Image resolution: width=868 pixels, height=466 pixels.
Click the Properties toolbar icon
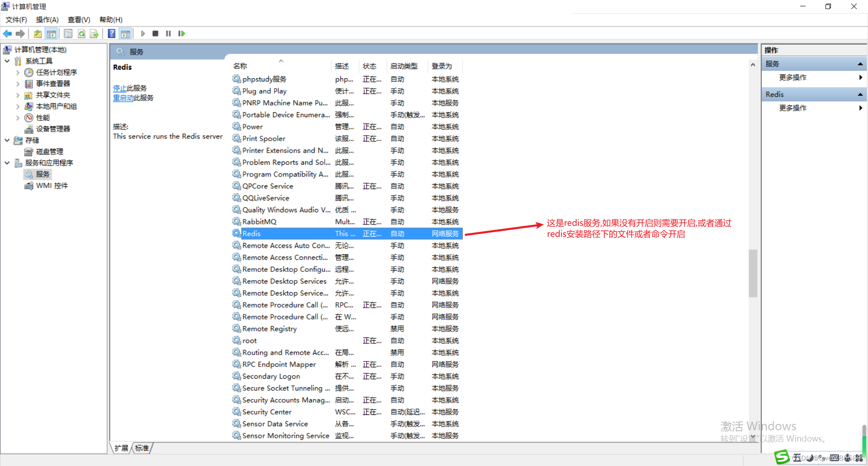pos(68,33)
